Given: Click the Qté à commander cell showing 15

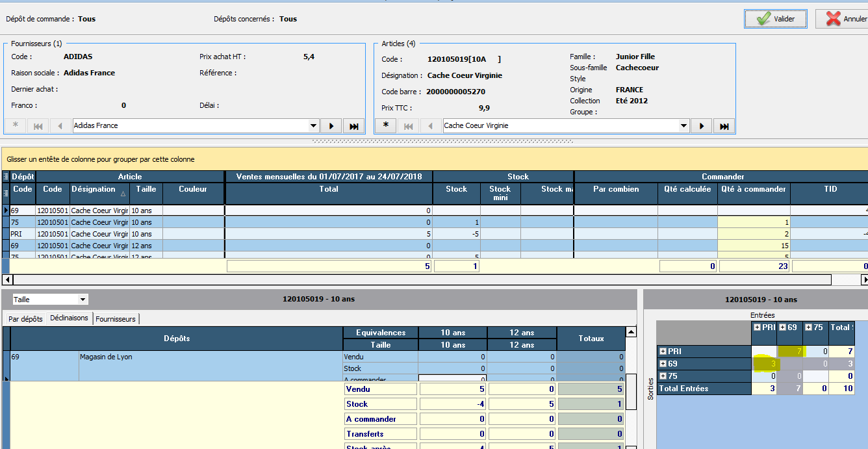Looking at the screenshot, I should [x=754, y=246].
